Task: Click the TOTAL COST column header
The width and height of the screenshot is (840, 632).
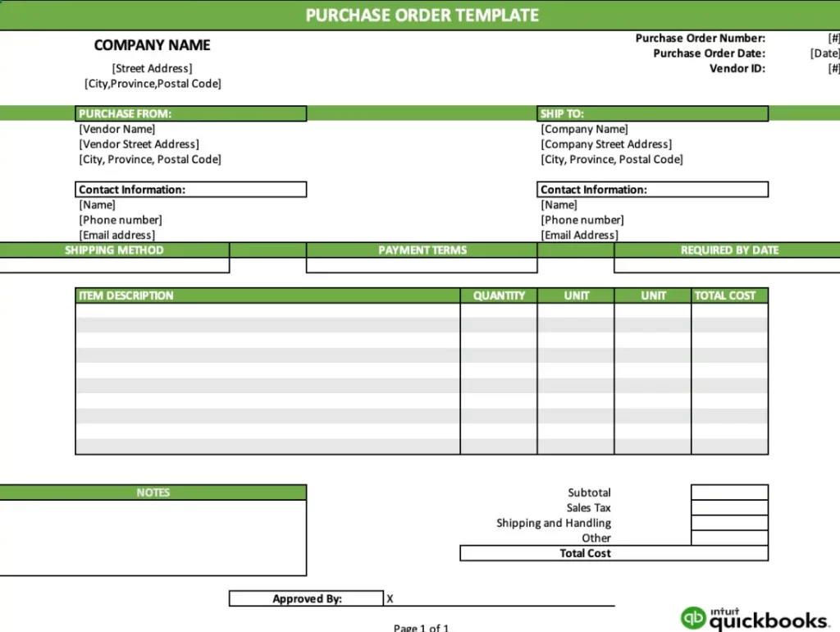Action: tap(728, 295)
